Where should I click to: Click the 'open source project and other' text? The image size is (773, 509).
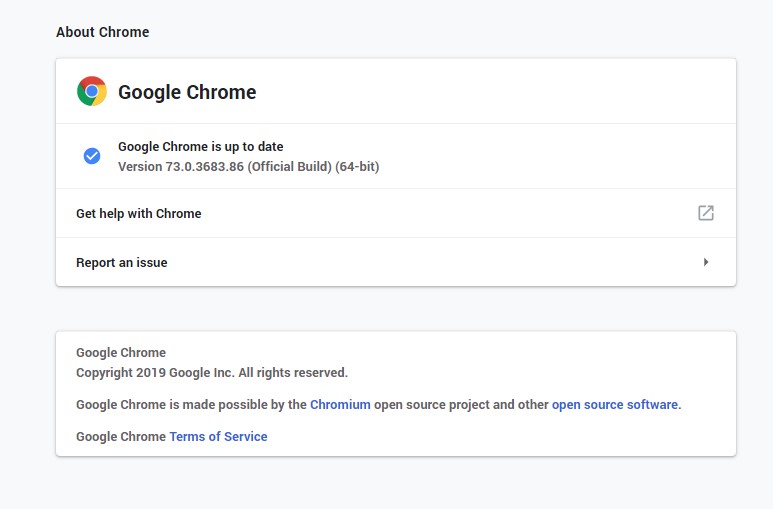click(461, 405)
